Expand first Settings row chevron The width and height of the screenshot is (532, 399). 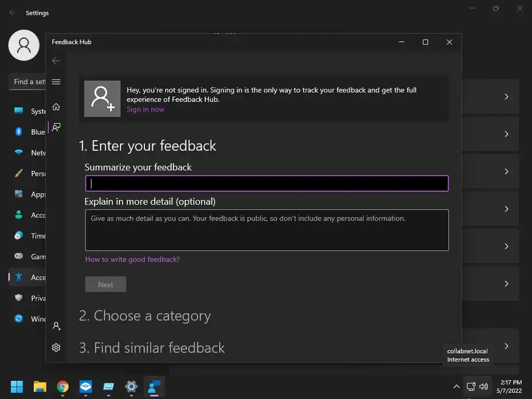click(x=506, y=97)
